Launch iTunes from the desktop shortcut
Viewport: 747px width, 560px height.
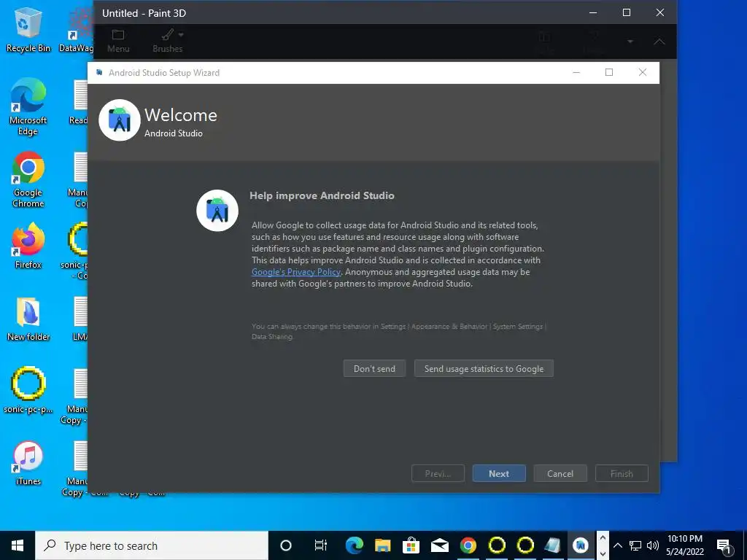(x=28, y=464)
